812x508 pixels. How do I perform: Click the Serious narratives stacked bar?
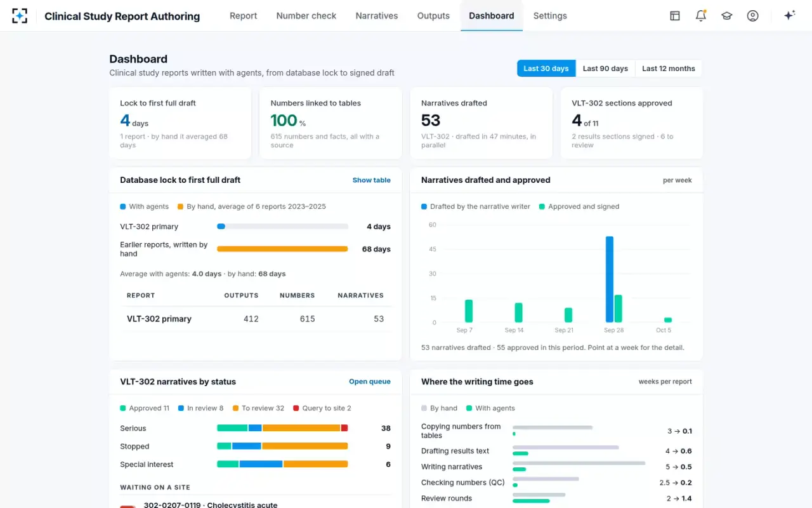tap(282, 428)
